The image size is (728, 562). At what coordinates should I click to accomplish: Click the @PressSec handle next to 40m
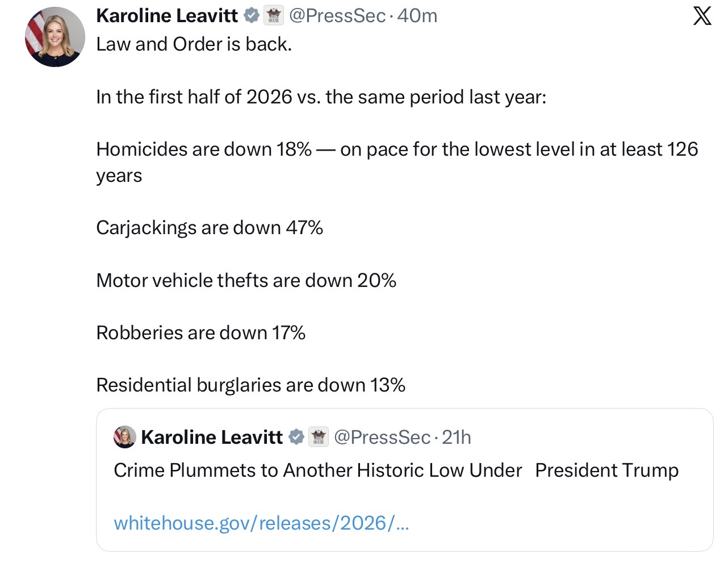coord(337,16)
